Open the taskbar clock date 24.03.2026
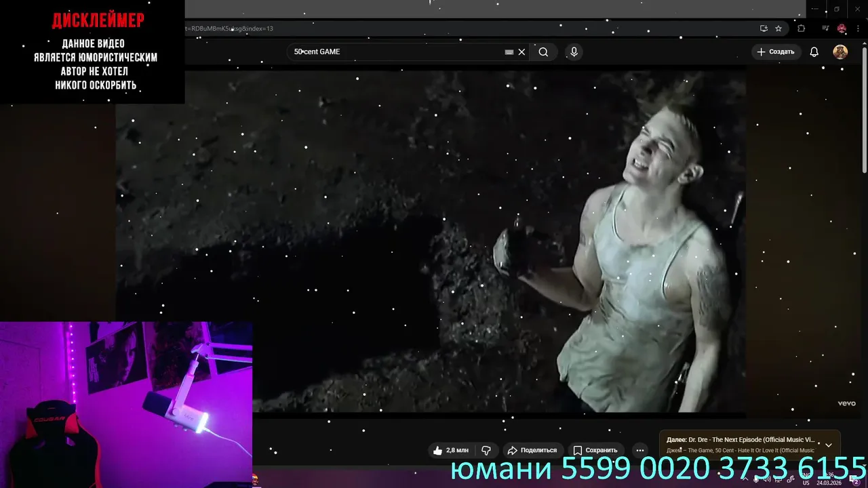The width and height of the screenshot is (868, 488). click(829, 479)
